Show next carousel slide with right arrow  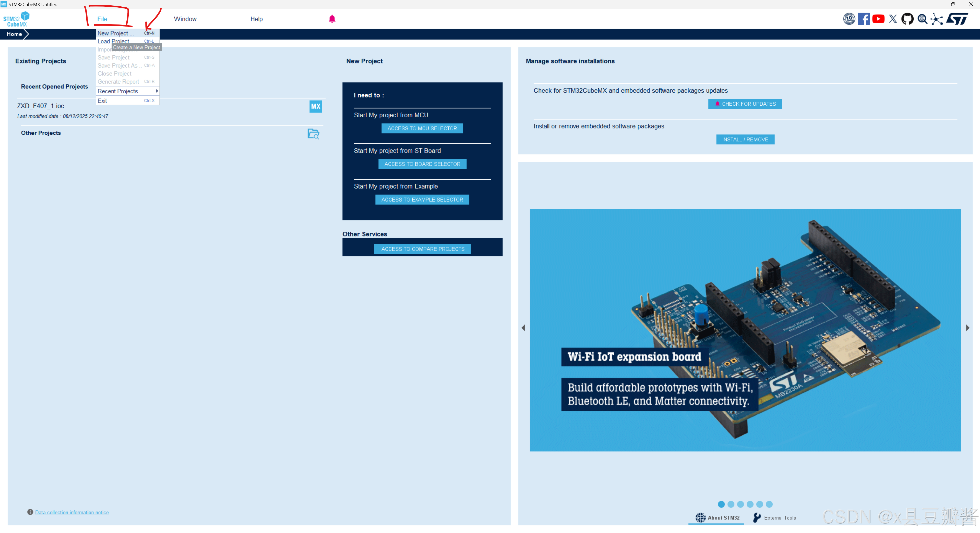tap(967, 328)
